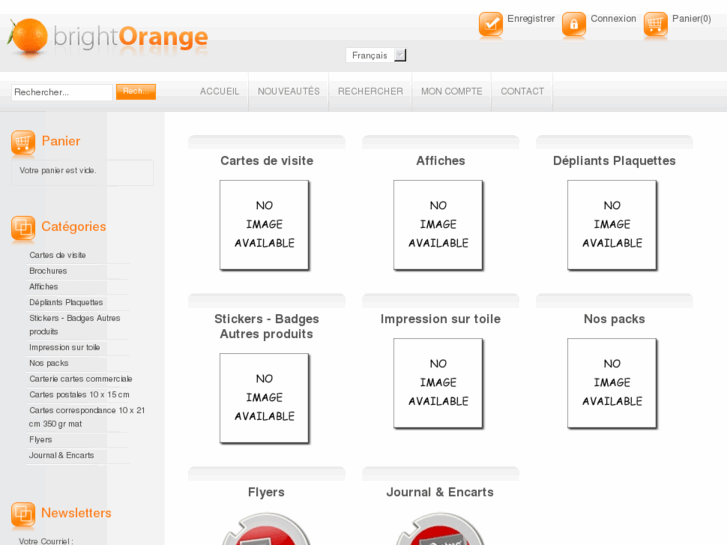Select Flyers in sidebar categories
Screen dimensions: 727x545
[x=40, y=440]
